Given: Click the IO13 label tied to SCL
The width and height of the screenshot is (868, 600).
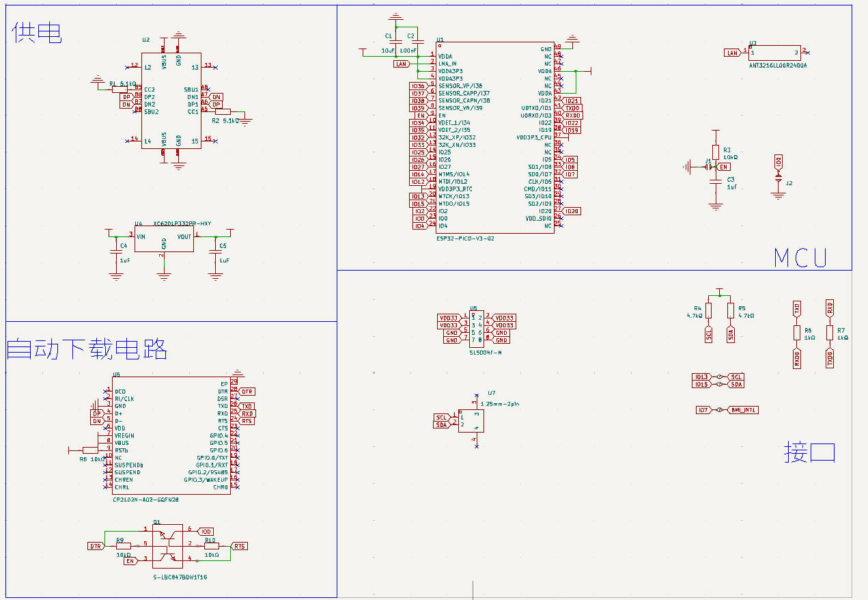Looking at the screenshot, I should point(701,377).
